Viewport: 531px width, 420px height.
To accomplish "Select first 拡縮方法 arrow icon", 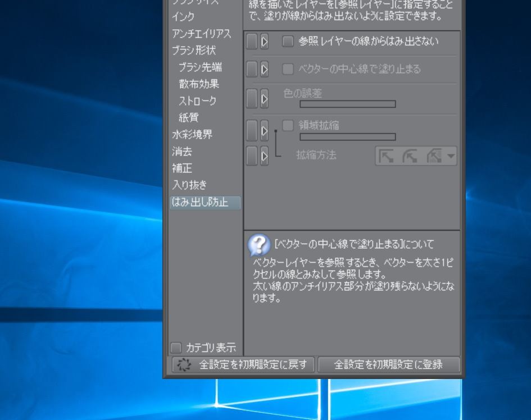I will pos(387,156).
